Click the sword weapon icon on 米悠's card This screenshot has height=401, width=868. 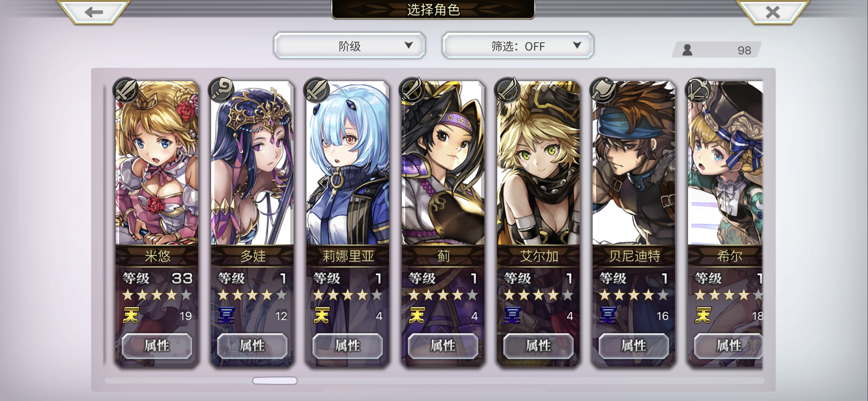coord(126,90)
